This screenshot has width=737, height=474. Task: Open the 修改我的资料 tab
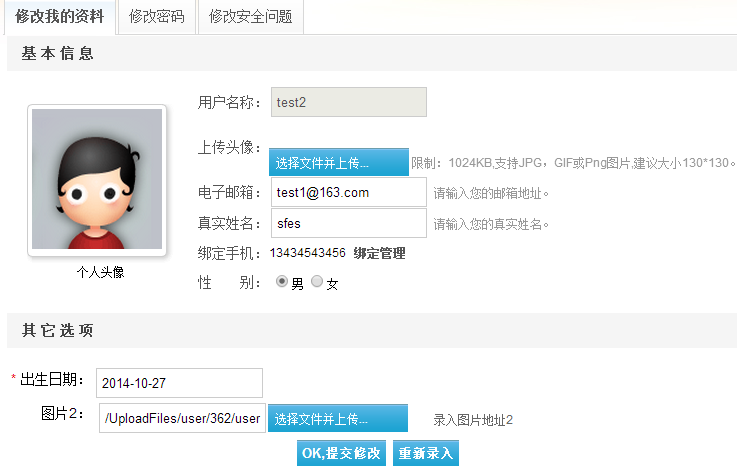60,17
